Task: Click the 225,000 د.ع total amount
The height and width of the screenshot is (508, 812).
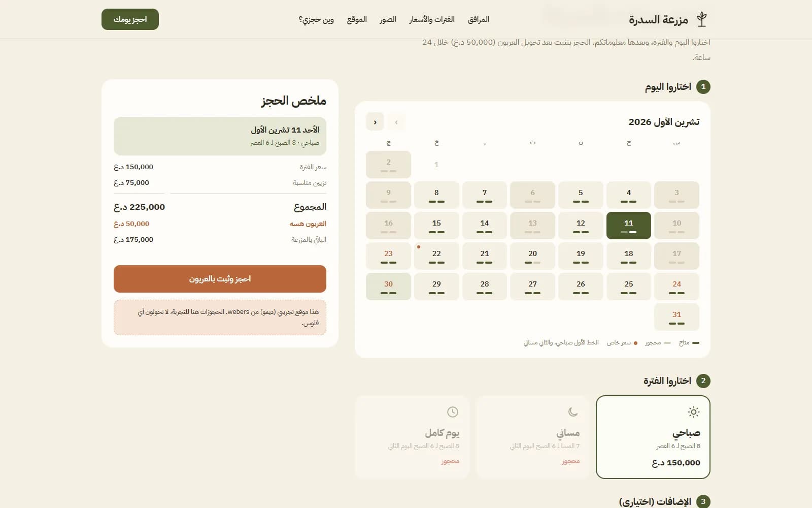Action: (x=140, y=207)
